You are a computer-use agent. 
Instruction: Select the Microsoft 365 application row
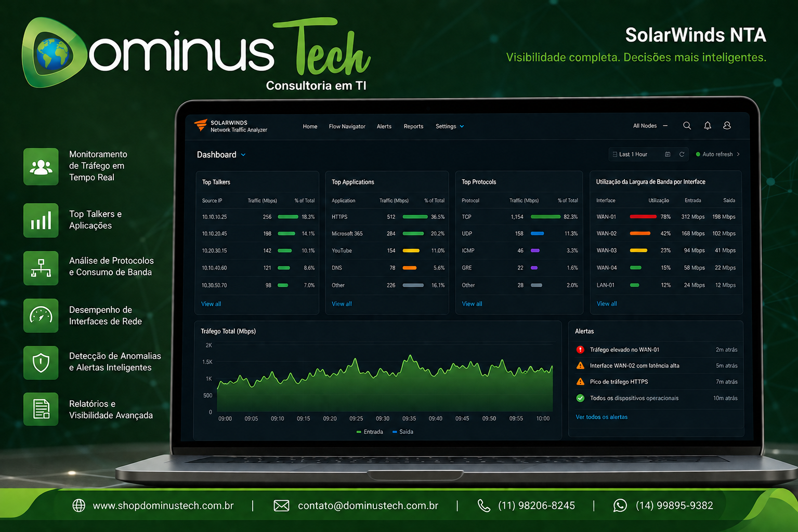click(388, 234)
